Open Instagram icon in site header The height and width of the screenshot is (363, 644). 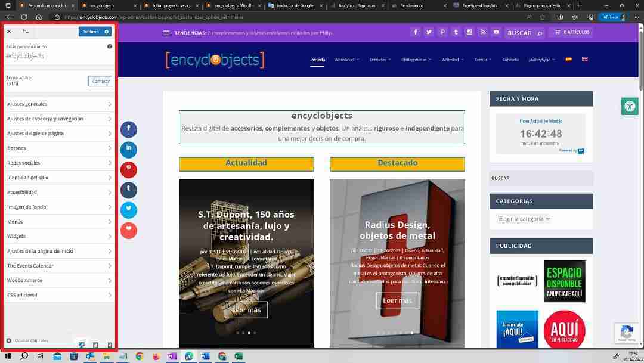(469, 32)
